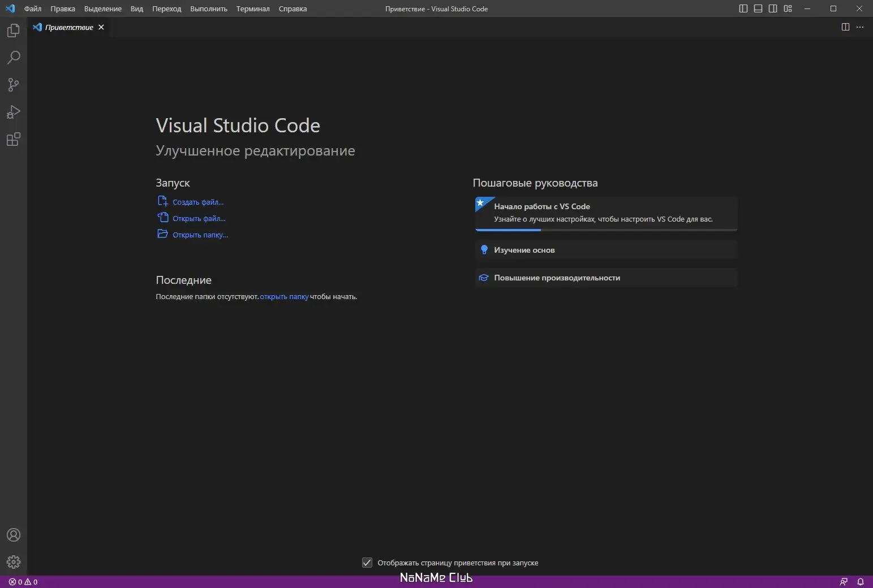This screenshot has height=588, width=873.
Task: Open the Explorer view in activity bar
Action: pos(14,31)
